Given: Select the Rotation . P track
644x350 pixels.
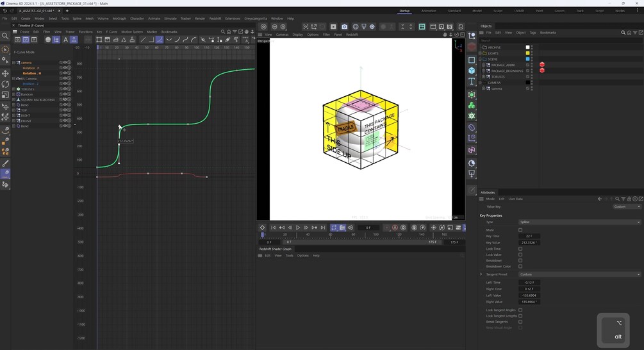Looking at the screenshot, I should coord(31,68).
